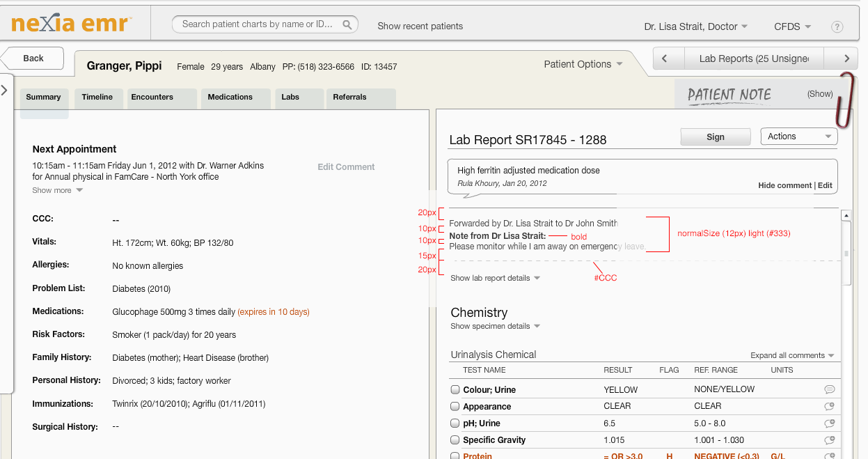This screenshot has height=459, width=868.
Task: Click the search magnifier icon
Action: click(347, 24)
